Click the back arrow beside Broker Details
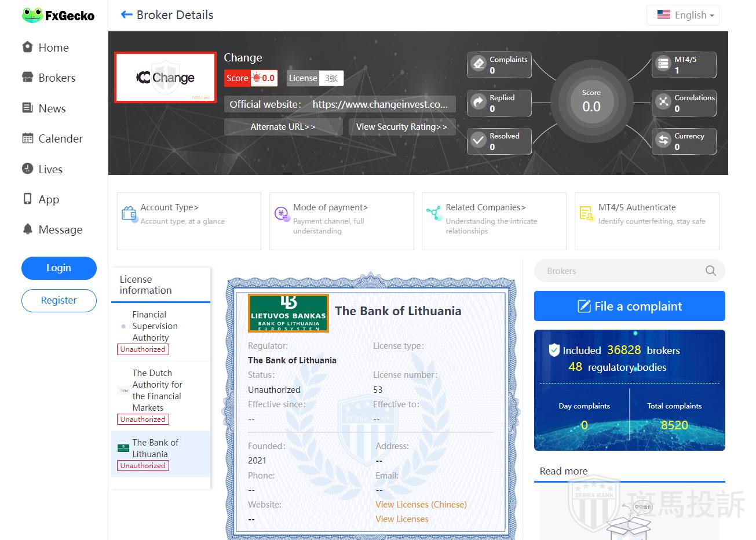Viewport: 756px width, 540px height. (126, 15)
